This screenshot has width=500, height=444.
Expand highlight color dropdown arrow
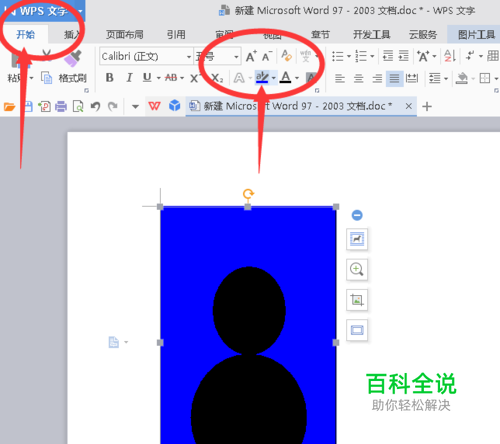click(x=274, y=78)
